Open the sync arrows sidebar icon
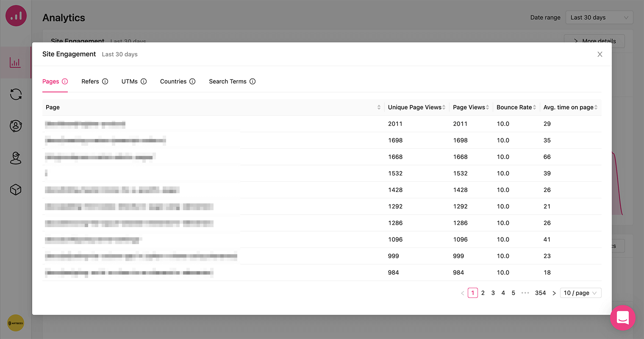The height and width of the screenshot is (339, 644). [16, 94]
